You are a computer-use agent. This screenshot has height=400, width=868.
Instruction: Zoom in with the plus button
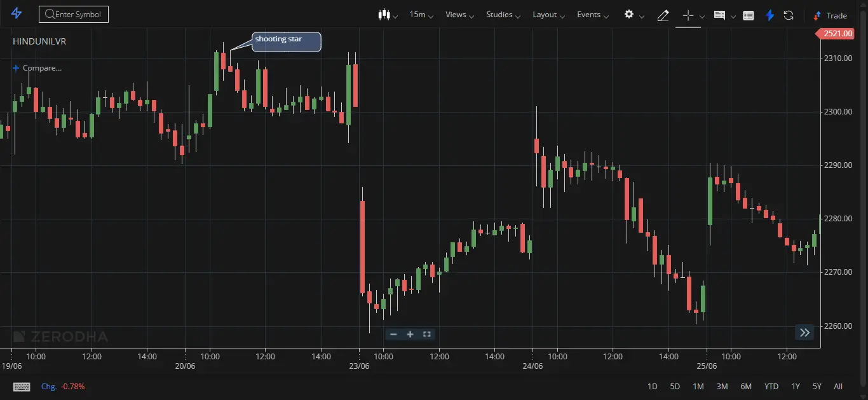click(410, 334)
